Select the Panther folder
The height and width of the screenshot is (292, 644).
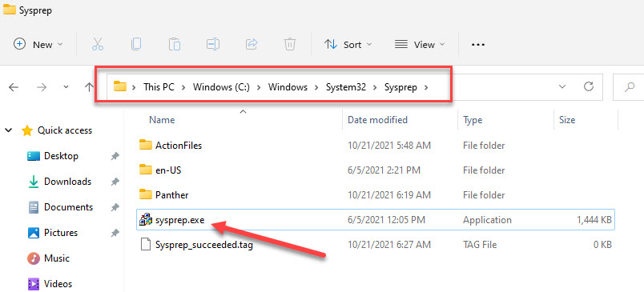point(171,195)
